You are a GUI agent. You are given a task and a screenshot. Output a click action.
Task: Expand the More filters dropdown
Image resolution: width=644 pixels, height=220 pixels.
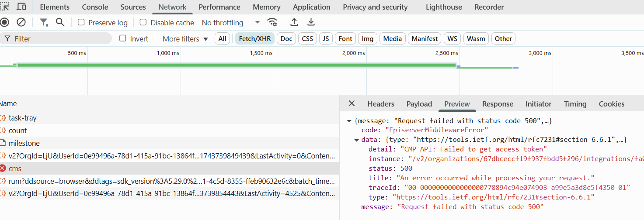point(185,39)
